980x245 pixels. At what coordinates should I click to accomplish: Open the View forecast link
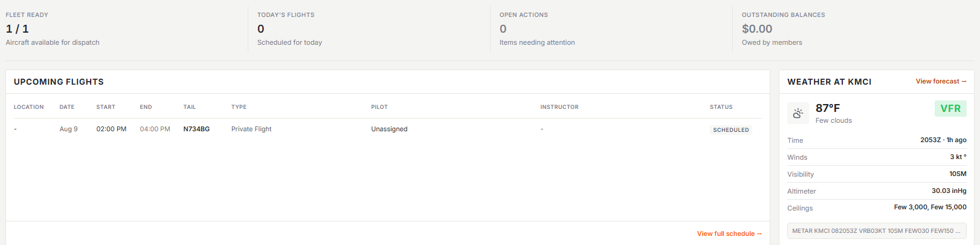(x=941, y=81)
